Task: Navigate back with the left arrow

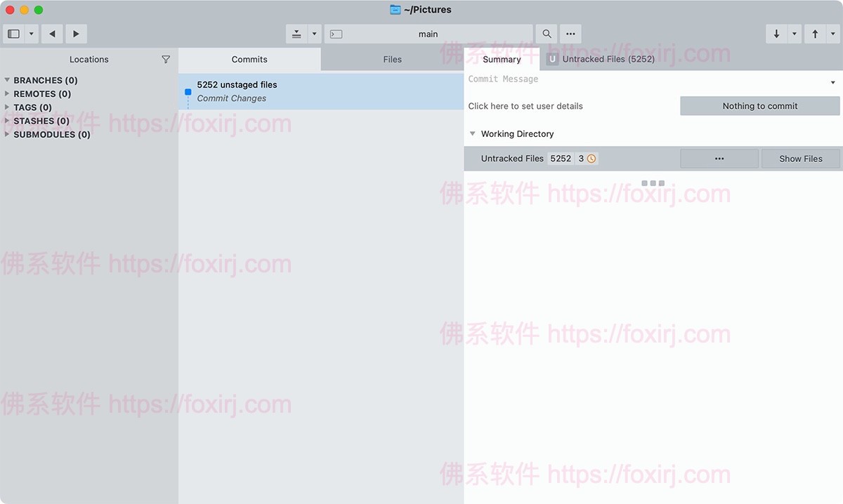Action: (52, 34)
